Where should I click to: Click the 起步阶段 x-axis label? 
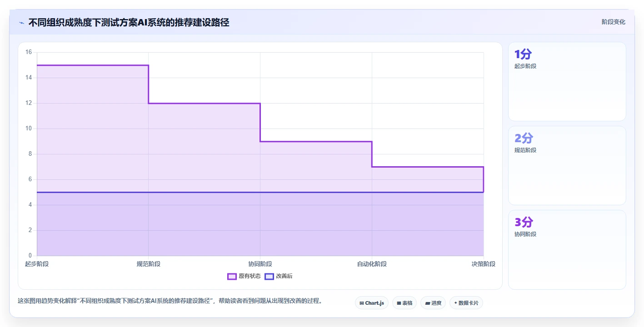(x=37, y=264)
